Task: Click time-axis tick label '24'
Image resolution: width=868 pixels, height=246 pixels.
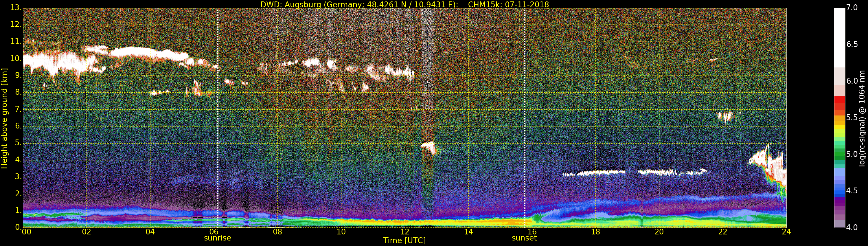Action: tap(786, 232)
